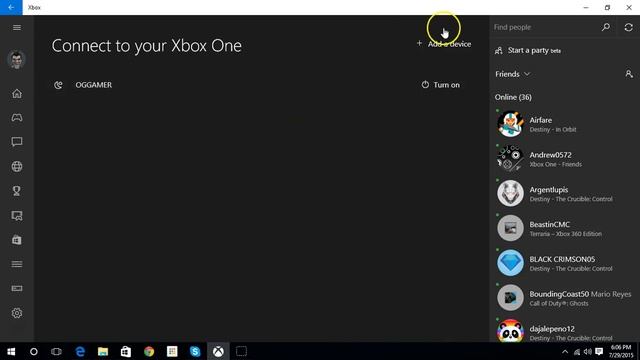The image size is (640, 360).
Task: Open BeastinCMC's avatar
Action: coord(510,228)
